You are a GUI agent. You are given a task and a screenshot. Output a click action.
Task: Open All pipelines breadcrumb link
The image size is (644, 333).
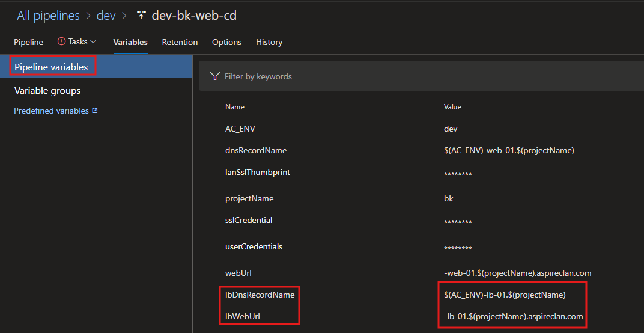[x=48, y=16]
